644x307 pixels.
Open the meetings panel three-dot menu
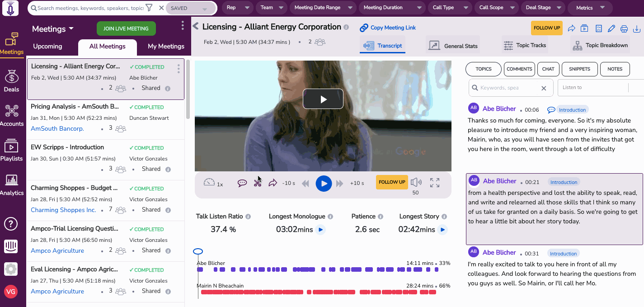(x=183, y=25)
